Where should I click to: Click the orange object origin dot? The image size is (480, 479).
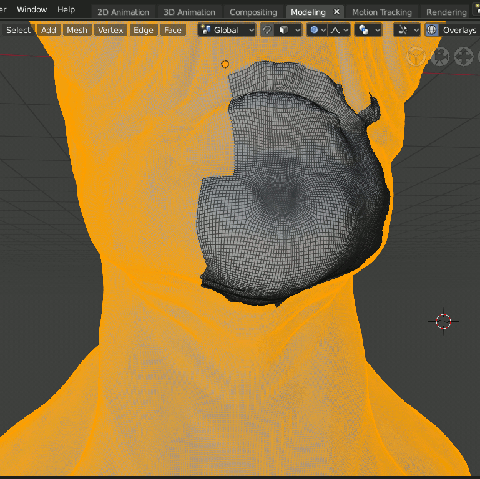tap(225, 64)
